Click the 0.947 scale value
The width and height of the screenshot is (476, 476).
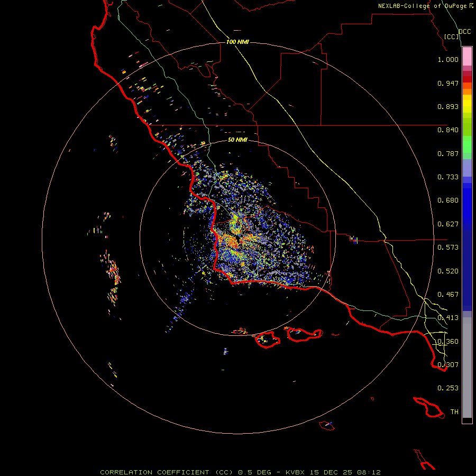[448, 83]
